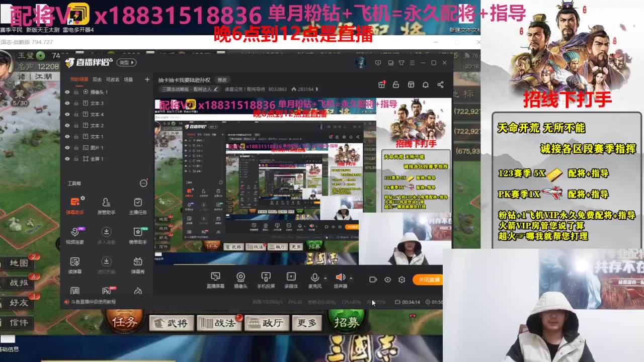Image resolution: width=644 pixels, height=362 pixels.
Task: Add 多媒体 multimedia source
Action: tap(291, 280)
